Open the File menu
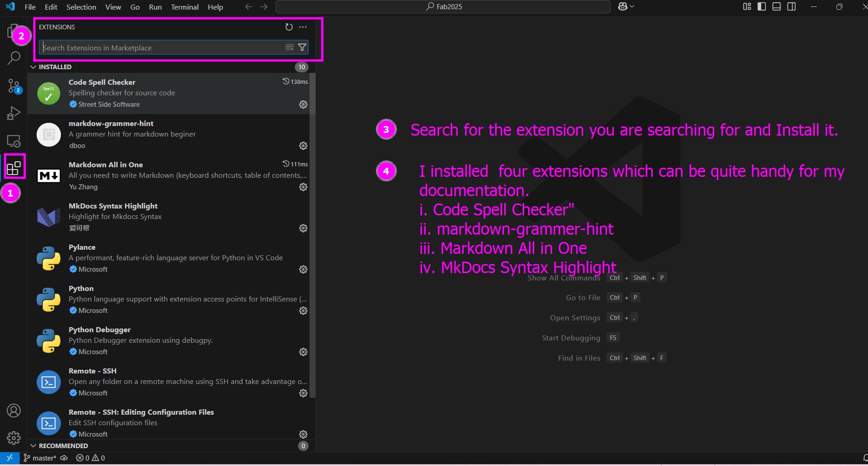 [30, 7]
